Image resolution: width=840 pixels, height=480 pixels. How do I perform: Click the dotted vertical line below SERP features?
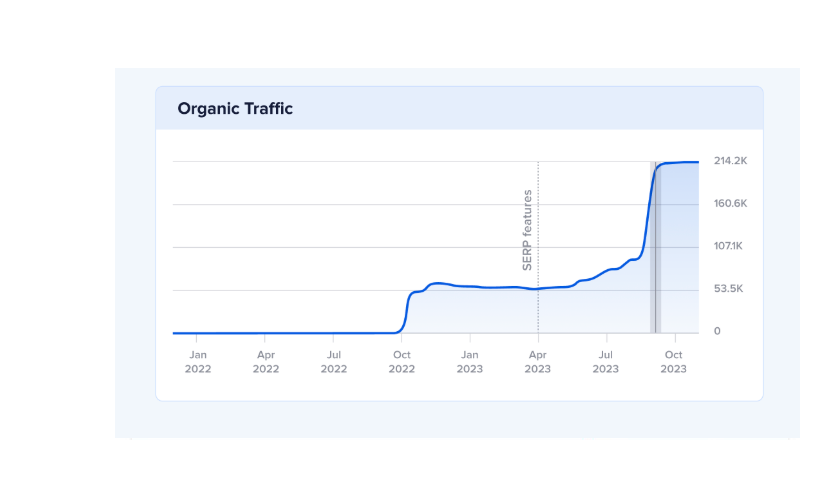[x=538, y=310]
